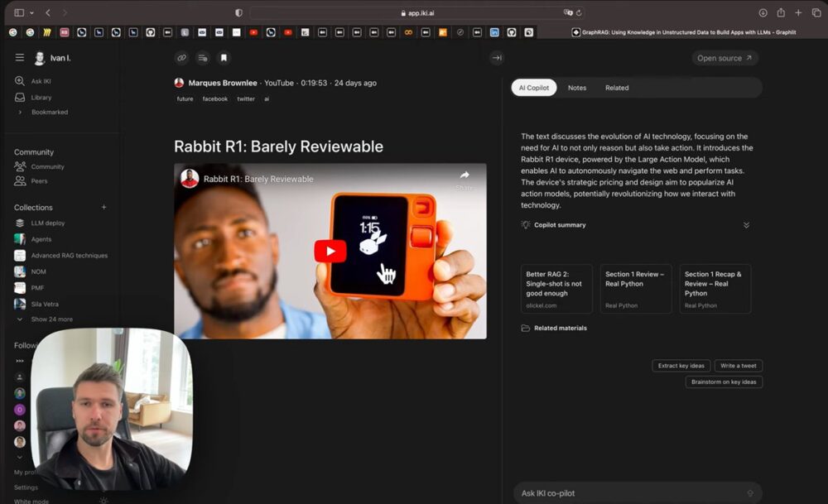Screen dimensions: 828x504
Task: Copy link with the chain icon
Action: 181,58
